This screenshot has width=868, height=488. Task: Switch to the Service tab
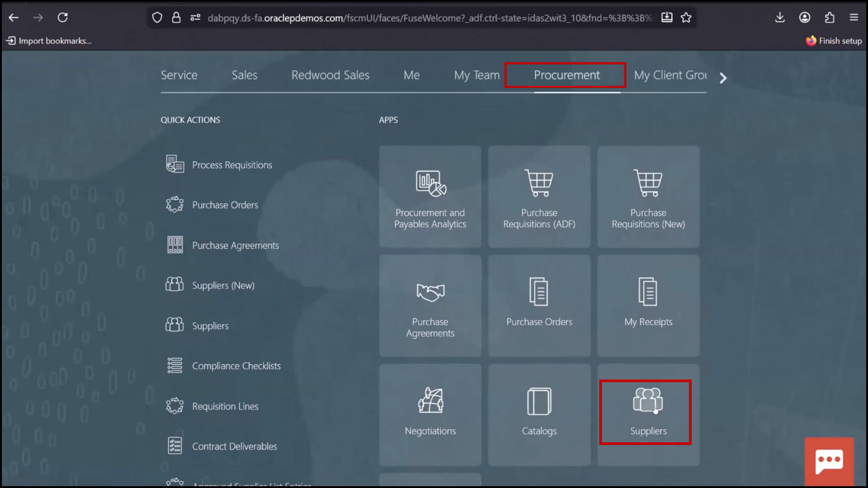pos(179,75)
